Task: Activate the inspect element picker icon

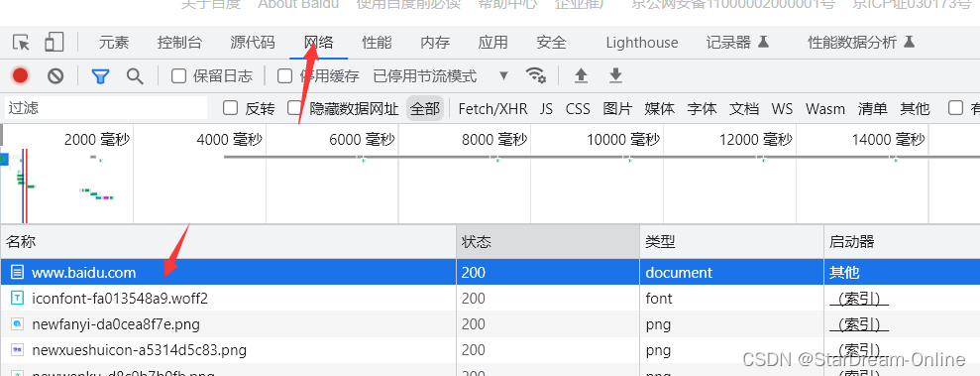Action: click(21, 43)
